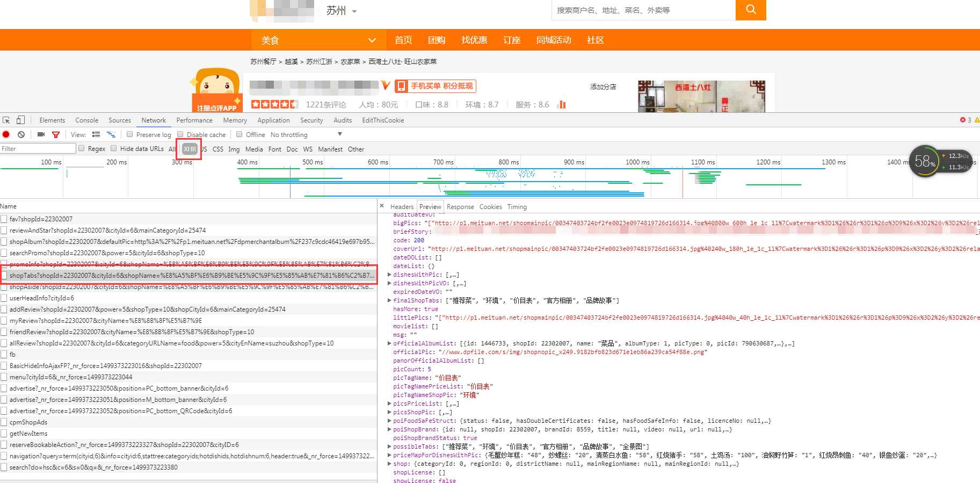This screenshot has width=980, height=483.
Task: Open the 找优惠 nav link
Action: [474, 40]
